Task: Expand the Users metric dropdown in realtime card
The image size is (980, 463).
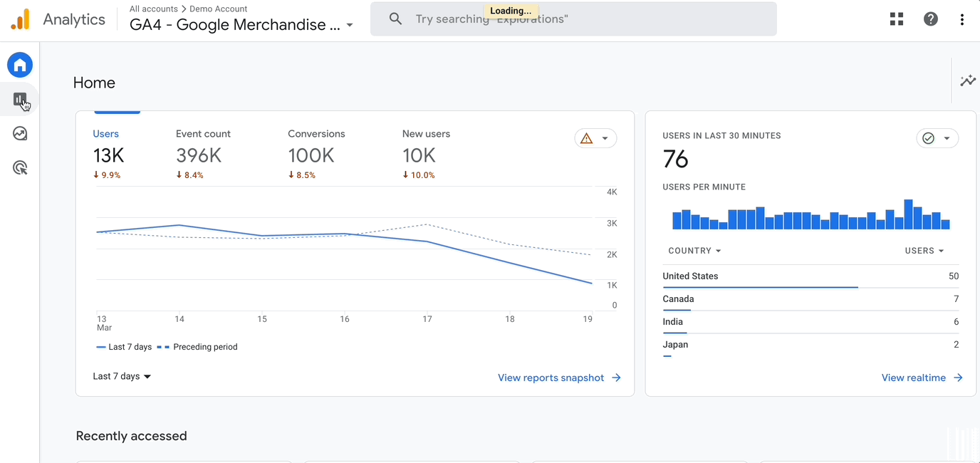Action: [924, 251]
